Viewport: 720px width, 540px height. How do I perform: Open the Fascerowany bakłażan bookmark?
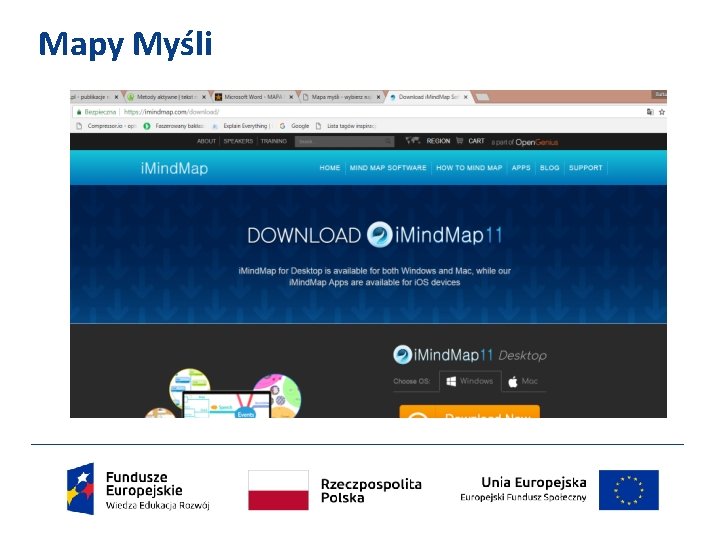(174, 126)
